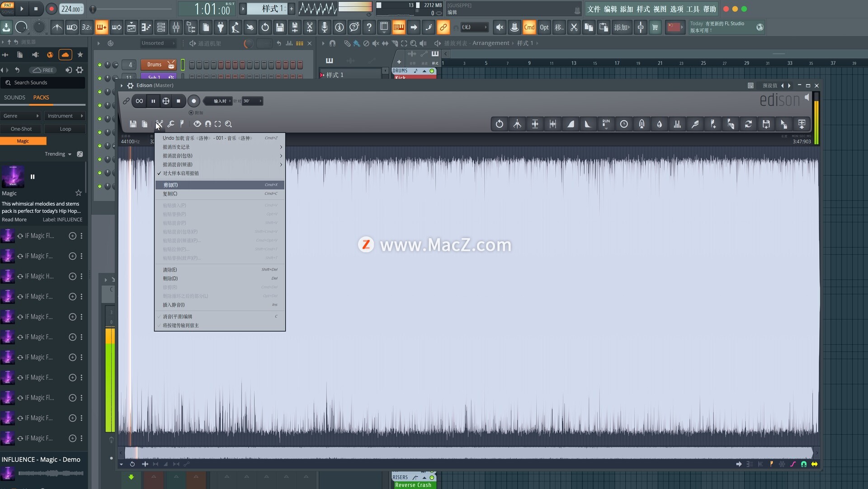Screen dimensions: 868x489
Task: Click the Loop filter button
Action: pos(66,129)
